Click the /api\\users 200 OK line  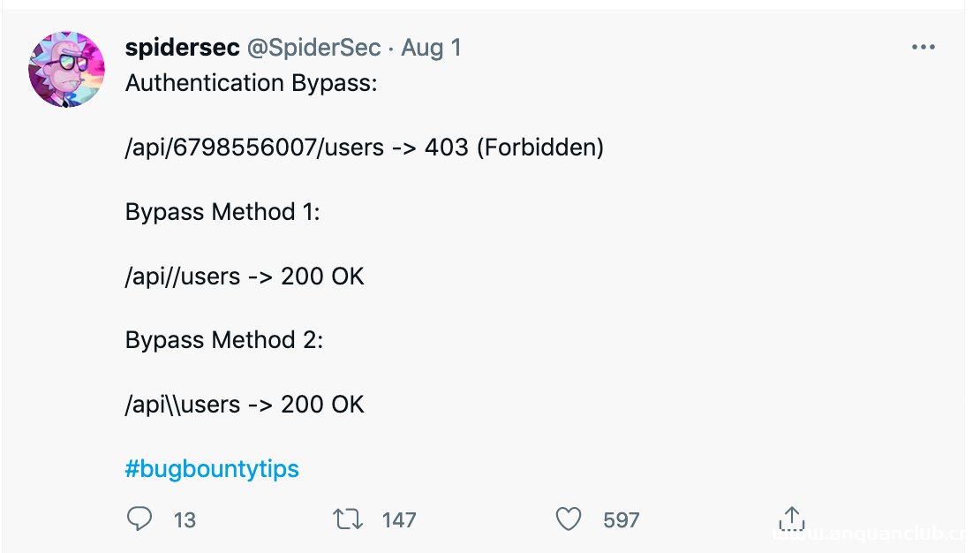pyautogui.click(x=245, y=405)
